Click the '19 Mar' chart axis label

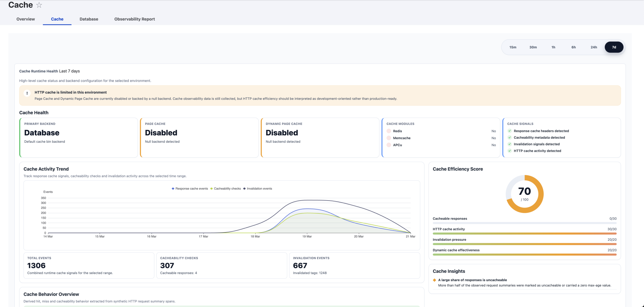coord(307,236)
